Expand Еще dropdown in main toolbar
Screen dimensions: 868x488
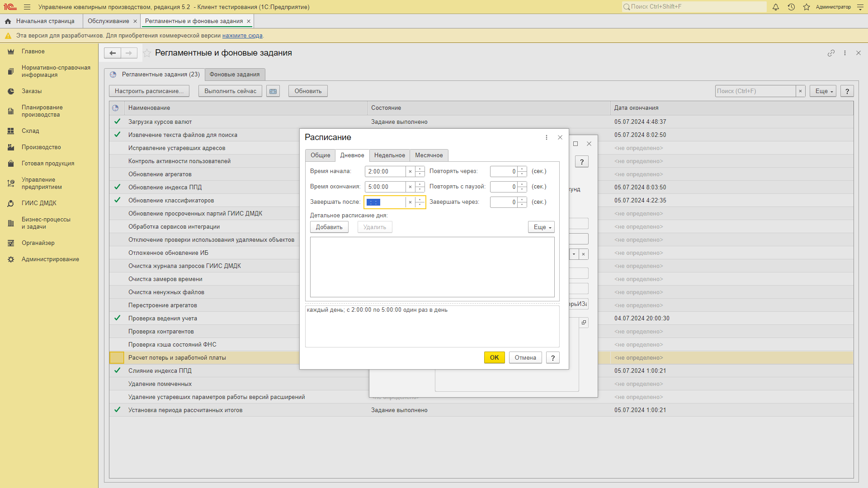pyautogui.click(x=823, y=91)
